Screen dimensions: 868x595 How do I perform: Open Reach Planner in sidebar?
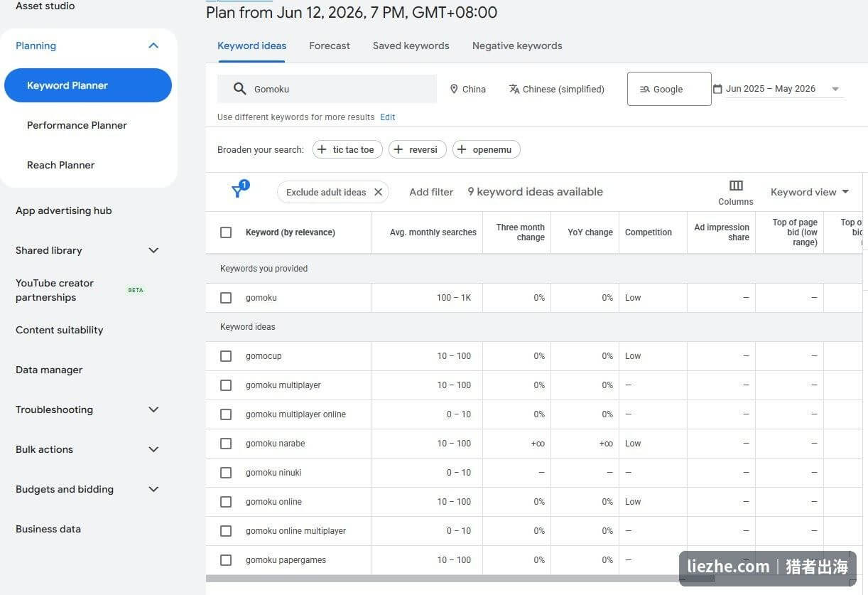(60, 165)
